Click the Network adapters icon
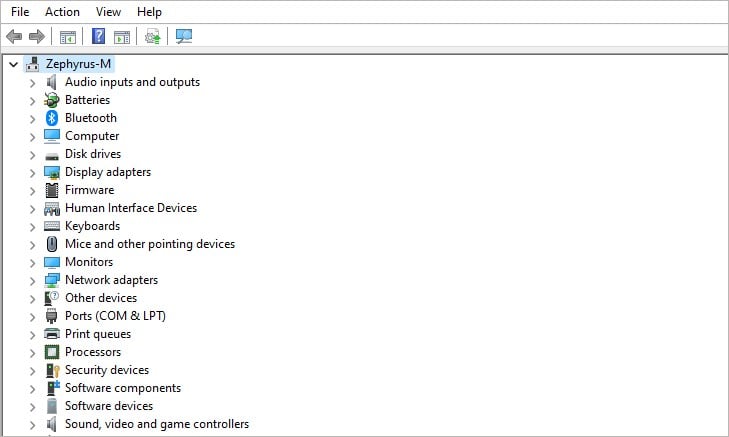 52,280
